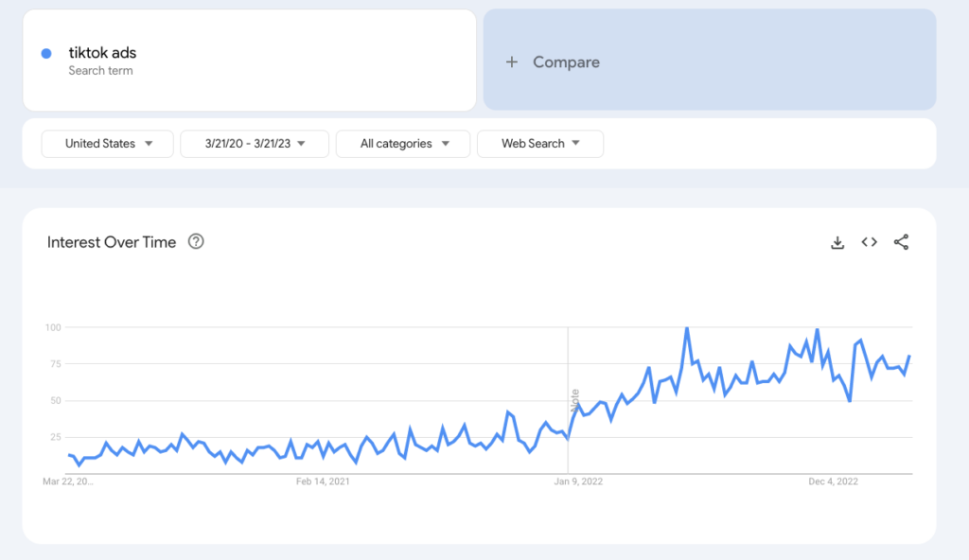Open help for Interest Over Time
This screenshot has width=969, height=560.
(x=196, y=241)
